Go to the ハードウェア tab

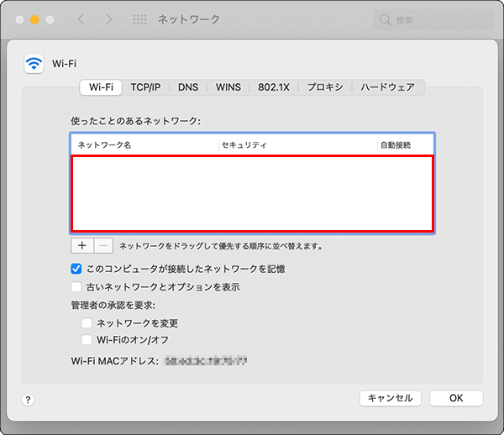pyautogui.click(x=387, y=86)
